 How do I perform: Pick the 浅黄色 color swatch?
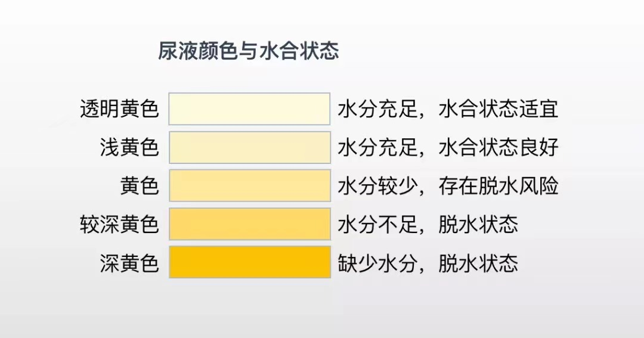[249, 147]
